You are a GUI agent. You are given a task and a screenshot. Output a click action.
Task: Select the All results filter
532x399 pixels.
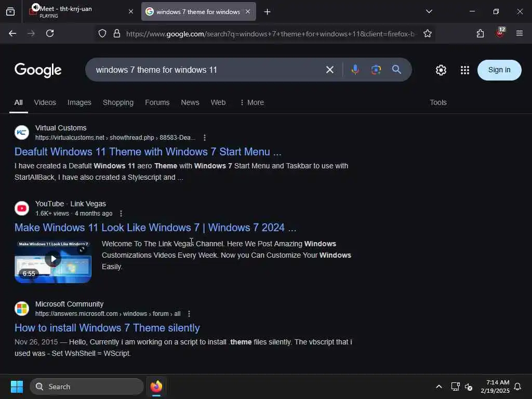coord(19,102)
